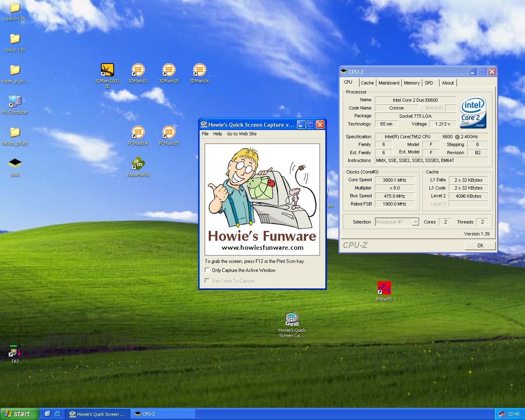Image resolution: width=525 pixels, height=420 pixels.
Task: Switch to the Cache tab in CPU-Z
Action: pyautogui.click(x=367, y=83)
